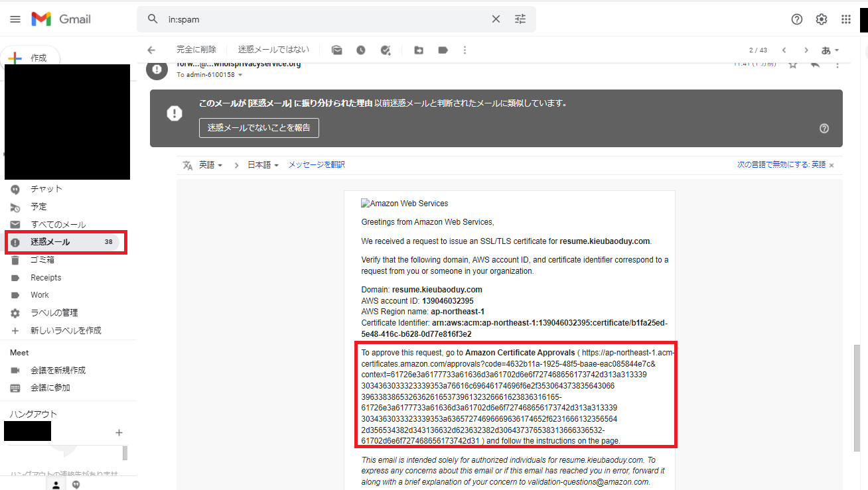The image size is (868, 490).
Task: Click the translate icon
Action: (x=188, y=165)
